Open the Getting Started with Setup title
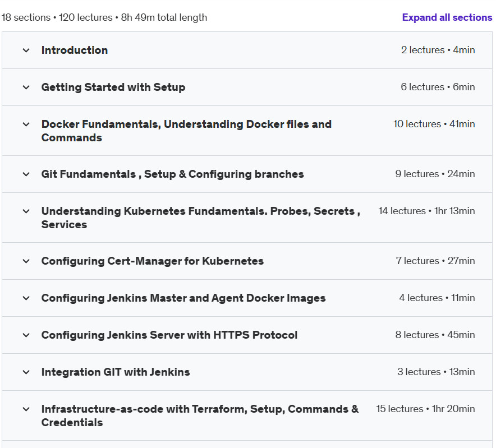The height and width of the screenshot is (448, 496). pyautogui.click(x=113, y=87)
